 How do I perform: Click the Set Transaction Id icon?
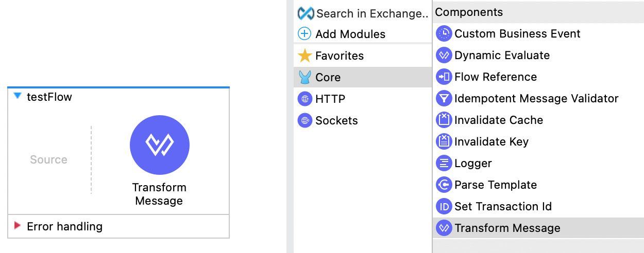[444, 207]
